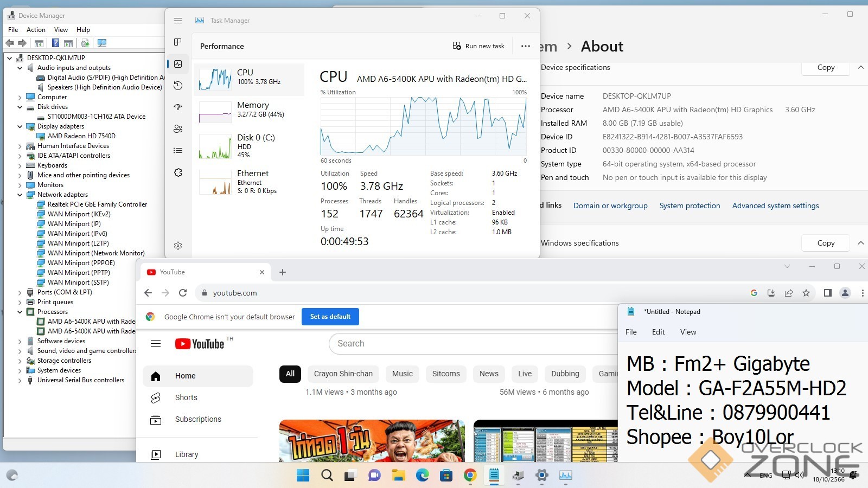
Task: Click the YouTube Search input field
Action: pyautogui.click(x=472, y=343)
